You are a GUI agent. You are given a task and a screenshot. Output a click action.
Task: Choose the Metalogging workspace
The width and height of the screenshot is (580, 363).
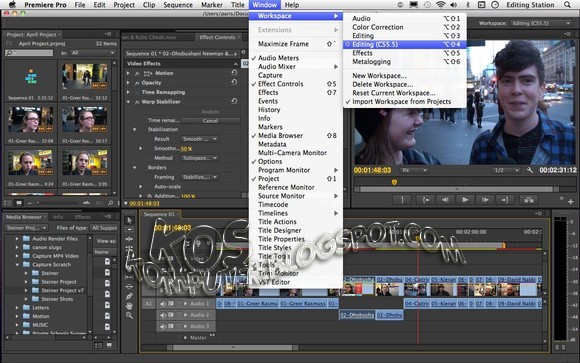click(405, 61)
